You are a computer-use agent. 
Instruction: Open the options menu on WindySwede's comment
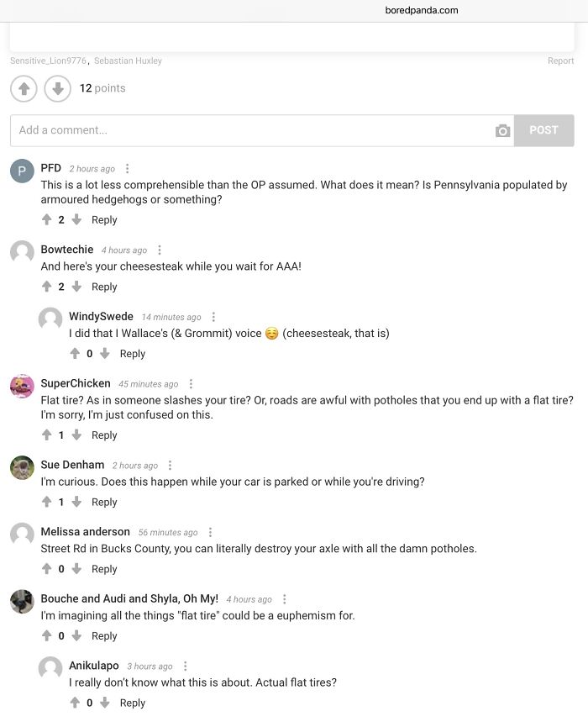coord(213,316)
